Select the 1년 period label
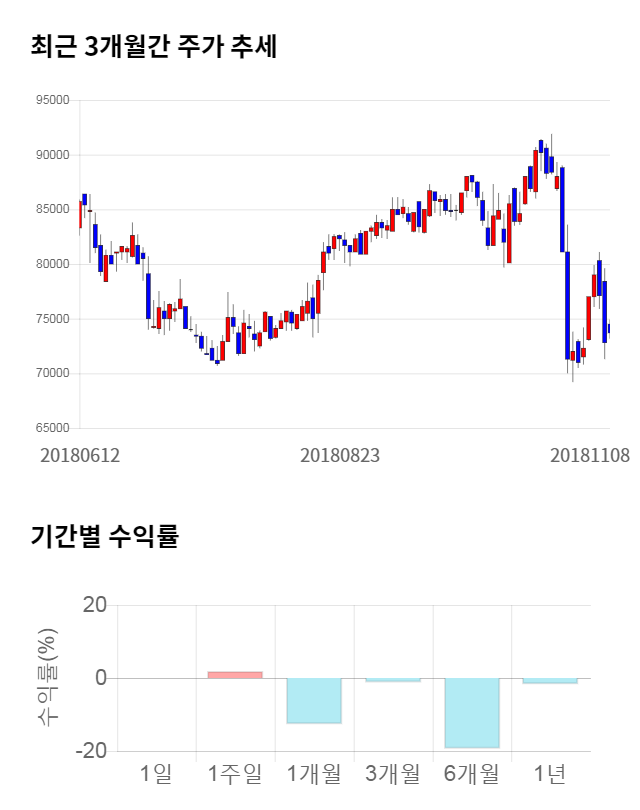Viewport: 640px width, 810px height. [550, 774]
